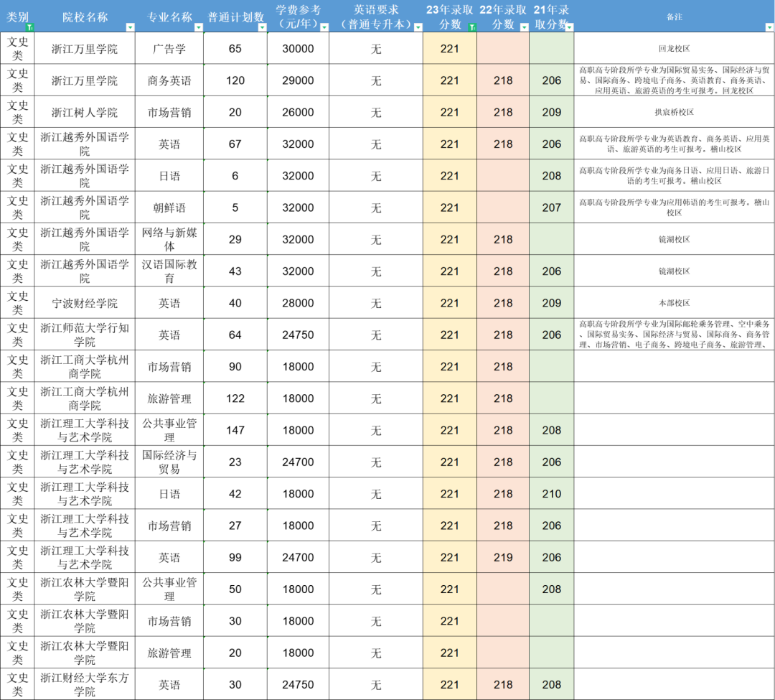Viewport: 775px width, 700px height.
Task: Select the note about 商务日语 applicants
Action: click(x=674, y=175)
